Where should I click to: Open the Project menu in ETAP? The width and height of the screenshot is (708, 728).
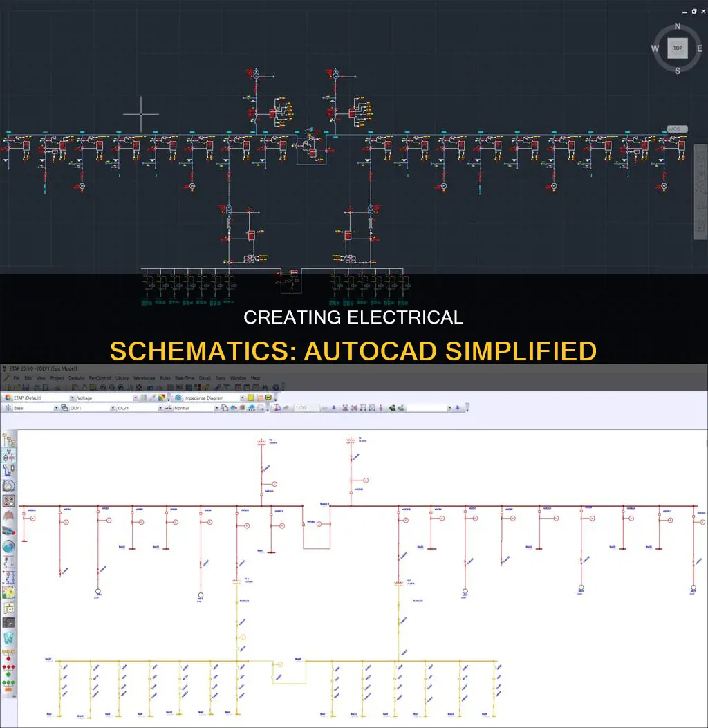click(57, 378)
